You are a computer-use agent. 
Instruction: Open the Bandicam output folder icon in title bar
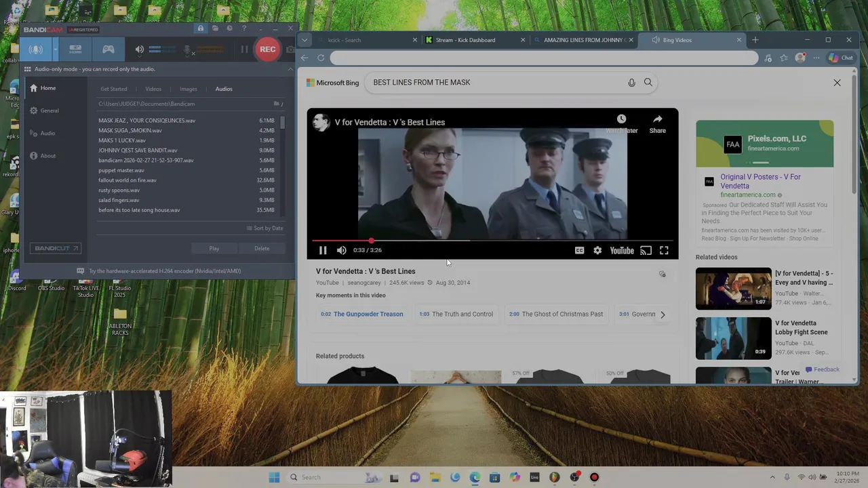point(215,28)
